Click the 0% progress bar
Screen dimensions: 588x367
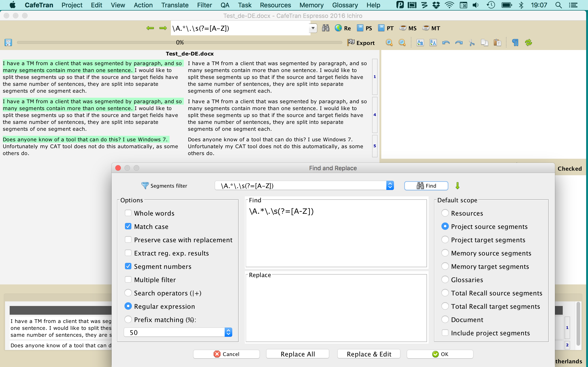[179, 43]
